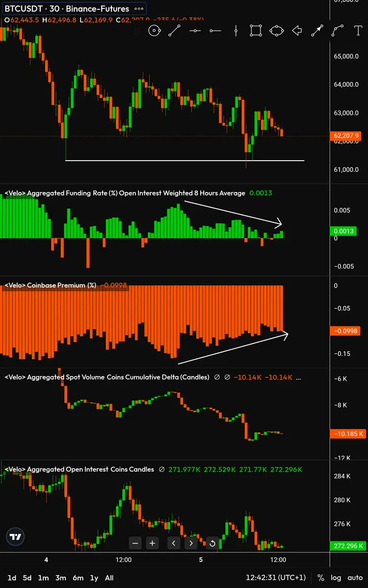Set date range to 1m
368x588 pixels.
point(43,578)
